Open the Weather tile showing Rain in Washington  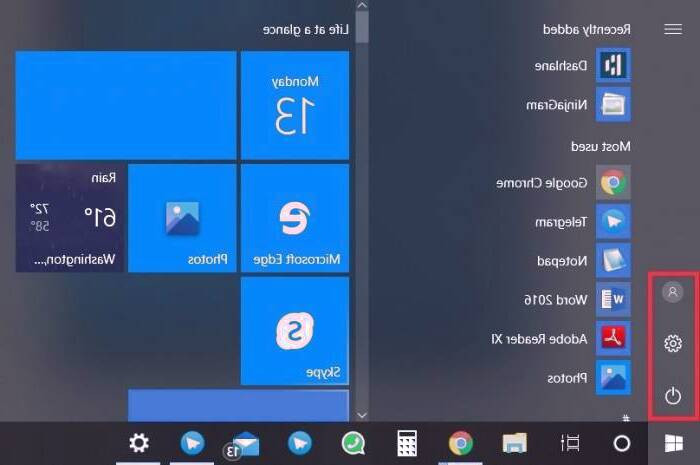[x=69, y=218]
